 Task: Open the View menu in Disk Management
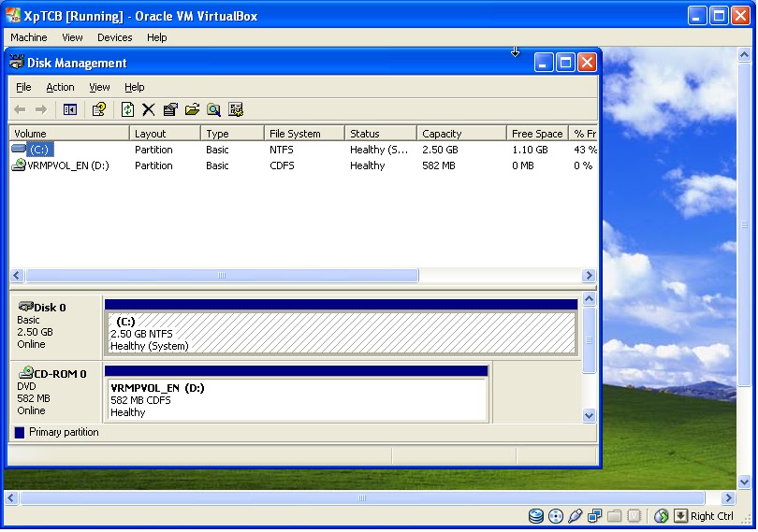(99, 88)
